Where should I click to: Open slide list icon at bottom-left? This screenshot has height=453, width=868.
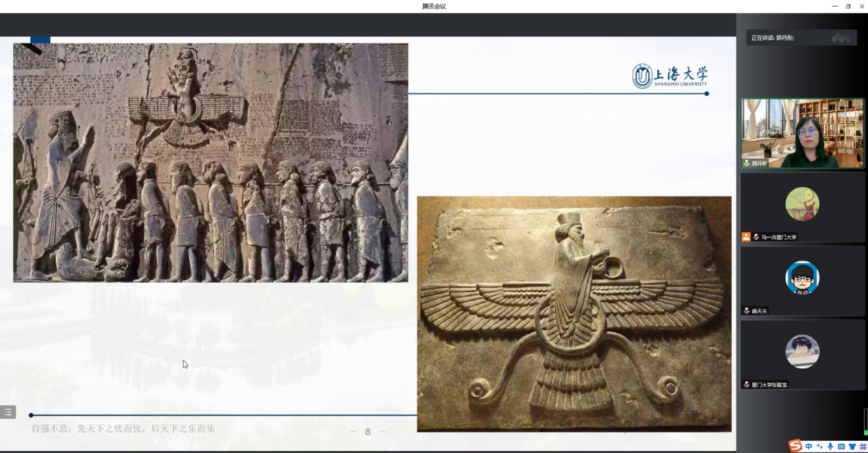(8, 411)
